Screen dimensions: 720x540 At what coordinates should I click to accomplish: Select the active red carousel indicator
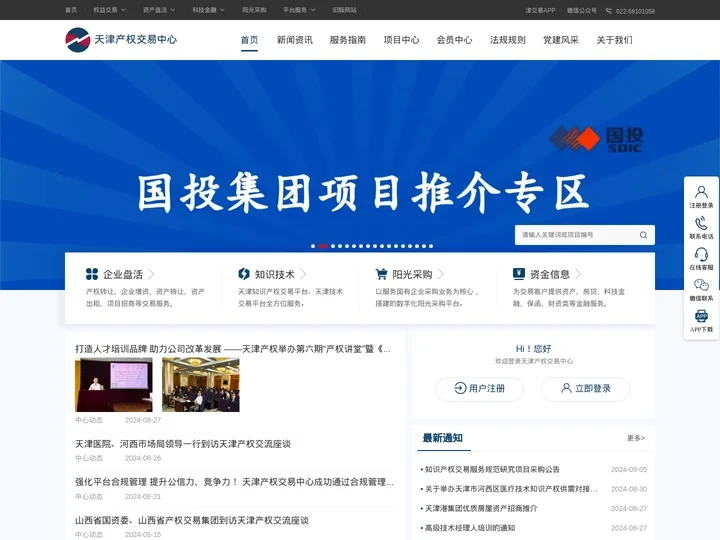(323, 246)
